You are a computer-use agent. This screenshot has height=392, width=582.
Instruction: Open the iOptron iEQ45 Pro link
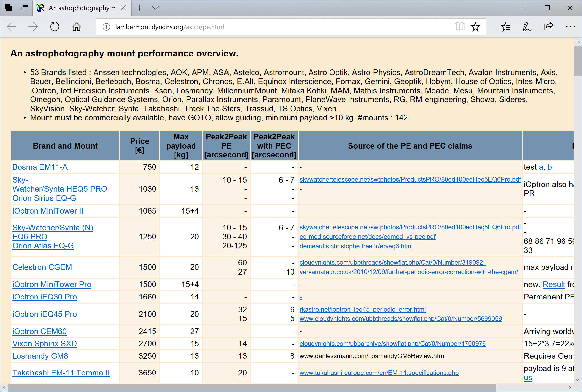tap(44, 314)
